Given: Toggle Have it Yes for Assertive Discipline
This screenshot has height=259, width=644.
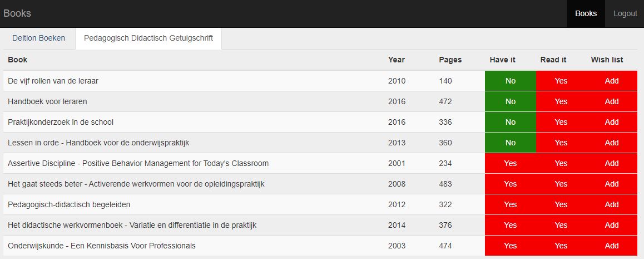Looking at the screenshot, I should [x=510, y=163].
